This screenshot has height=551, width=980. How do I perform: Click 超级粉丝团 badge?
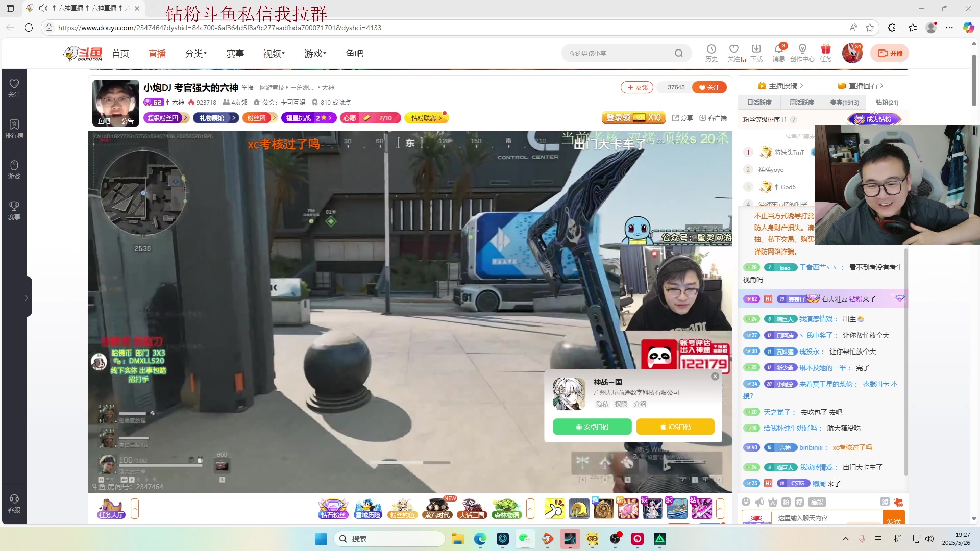[166, 118]
